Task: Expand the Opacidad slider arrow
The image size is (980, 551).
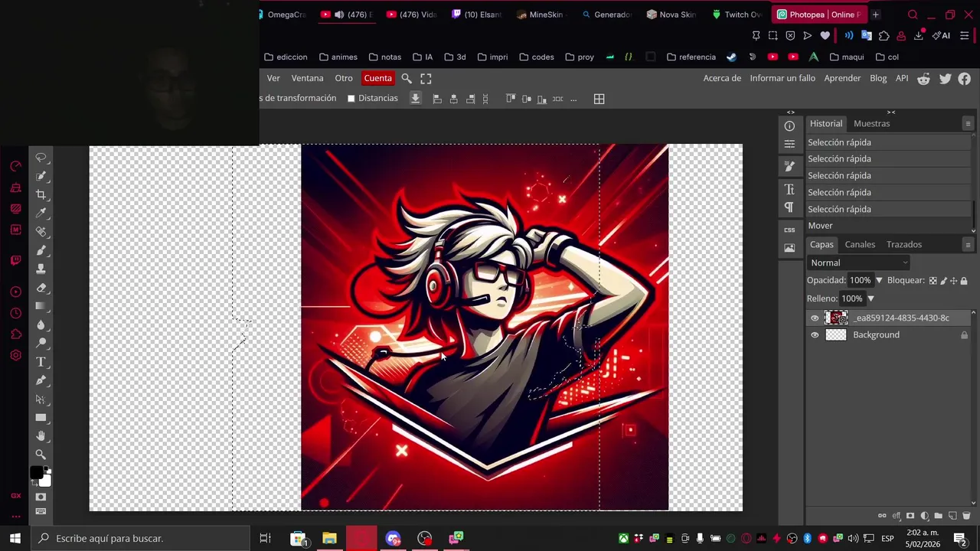Action: click(x=879, y=281)
